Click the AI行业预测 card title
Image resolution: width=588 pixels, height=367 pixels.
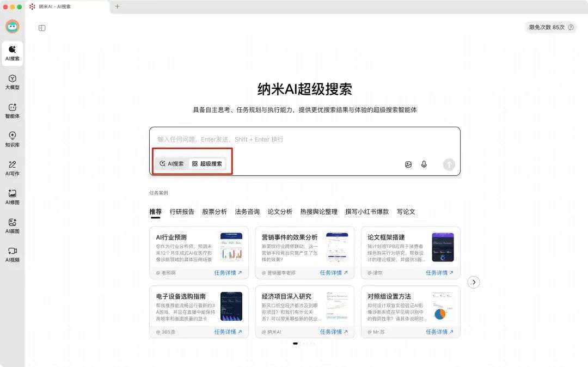pos(171,237)
